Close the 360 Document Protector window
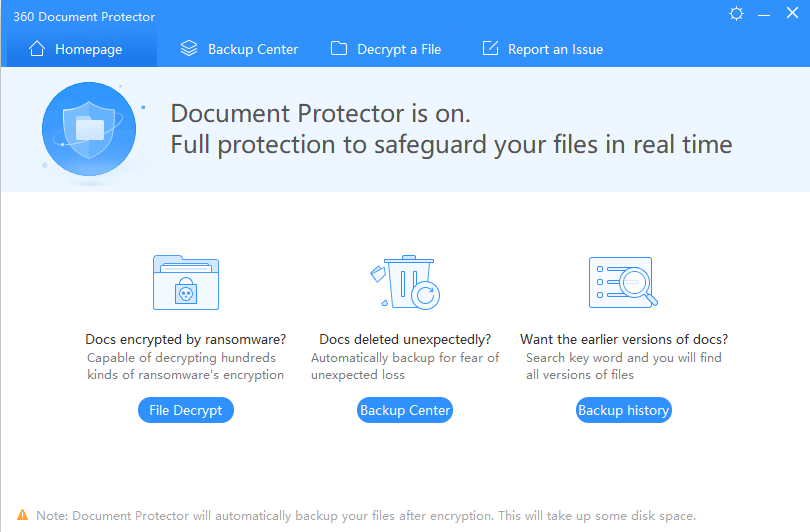810x532 pixels. pos(791,14)
